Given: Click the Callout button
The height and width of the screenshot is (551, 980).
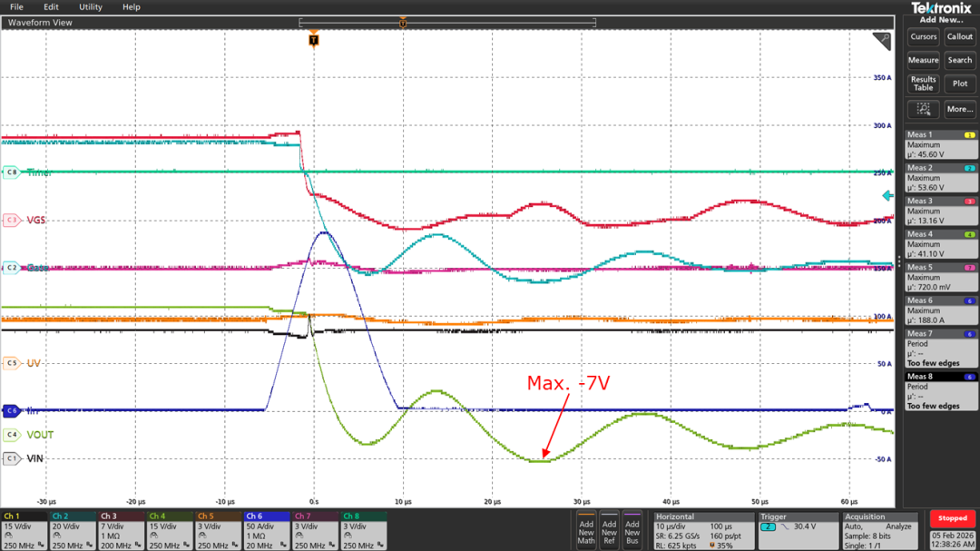Looking at the screenshot, I should pyautogui.click(x=959, y=37).
